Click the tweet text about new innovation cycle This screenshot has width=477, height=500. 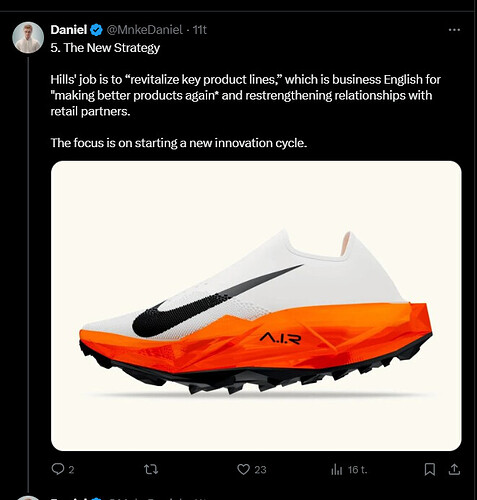179,143
